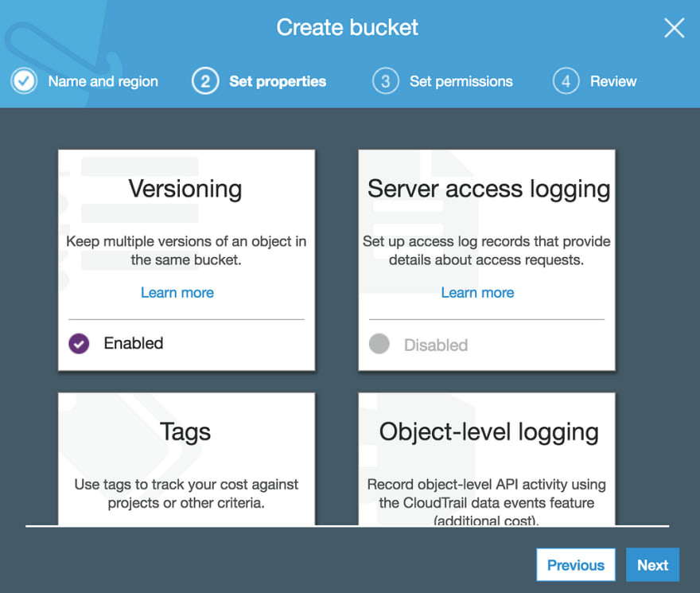Click the step 4 circle icon
Image resolution: width=700 pixels, height=593 pixels.
pos(566,81)
